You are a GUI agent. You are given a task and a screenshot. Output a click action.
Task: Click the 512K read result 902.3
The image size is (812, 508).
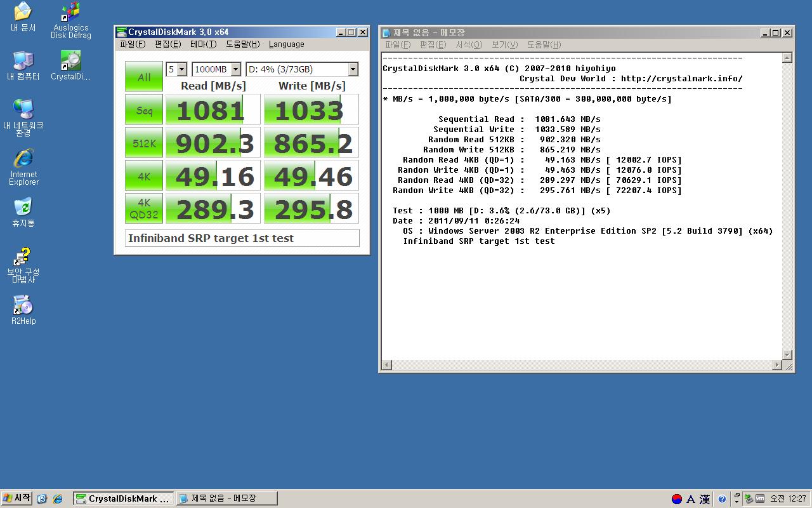[213, 142]
